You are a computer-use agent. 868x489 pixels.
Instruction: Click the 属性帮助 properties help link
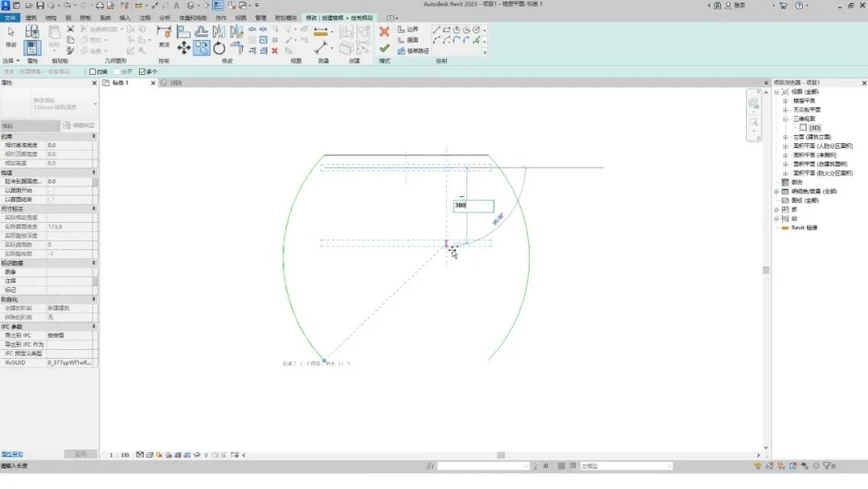[12, 454]
